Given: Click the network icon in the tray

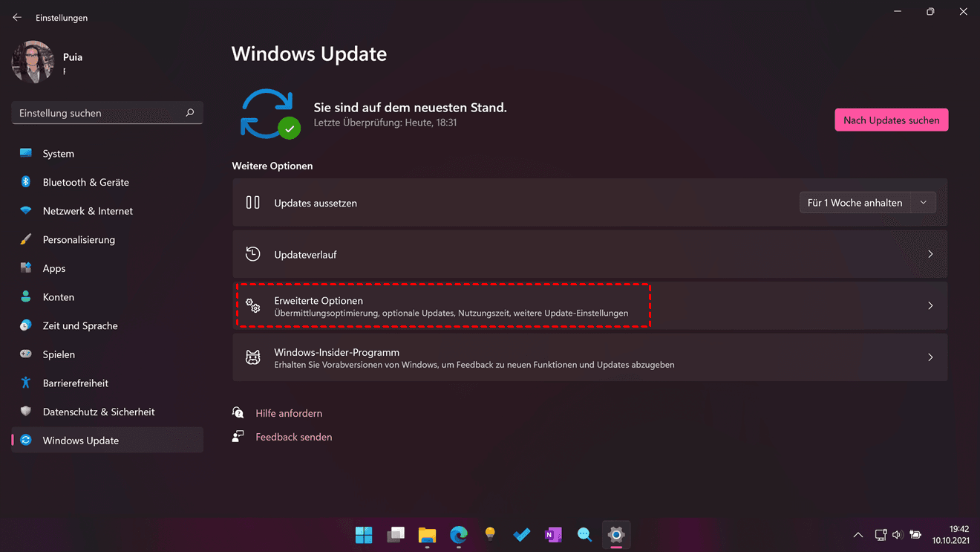Looking at the screenshot, I should (881, 535).
